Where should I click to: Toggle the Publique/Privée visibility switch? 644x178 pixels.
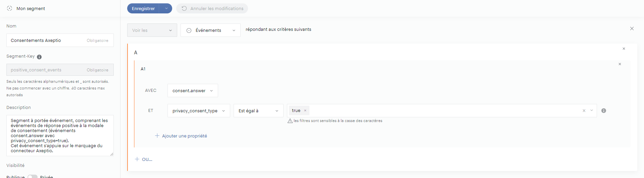click(32, 176)
